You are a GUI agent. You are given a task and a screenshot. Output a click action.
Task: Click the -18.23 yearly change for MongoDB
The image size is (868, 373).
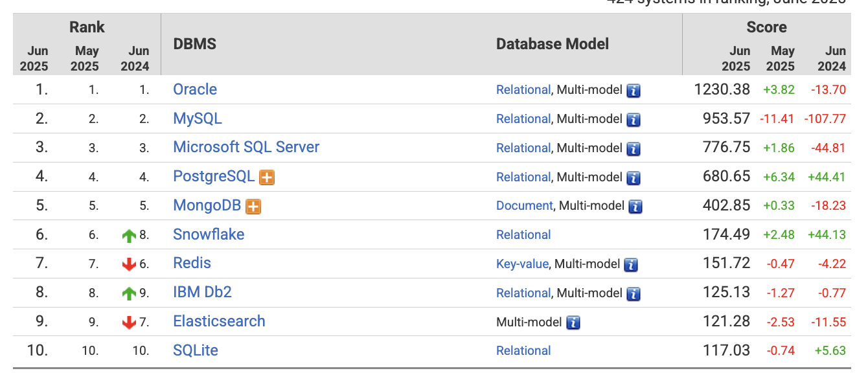click(x=828, y=206)
